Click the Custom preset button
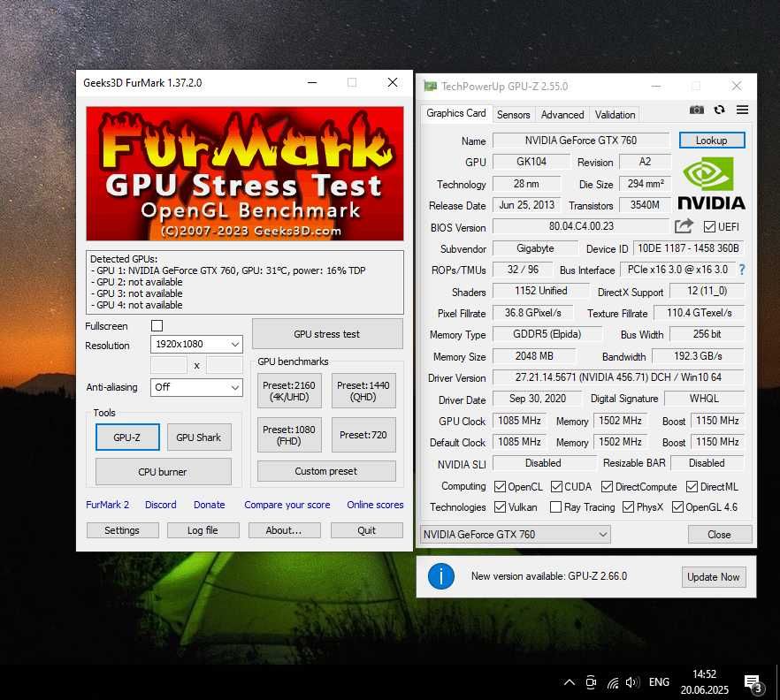780x700 pixels. coord(326,471)
